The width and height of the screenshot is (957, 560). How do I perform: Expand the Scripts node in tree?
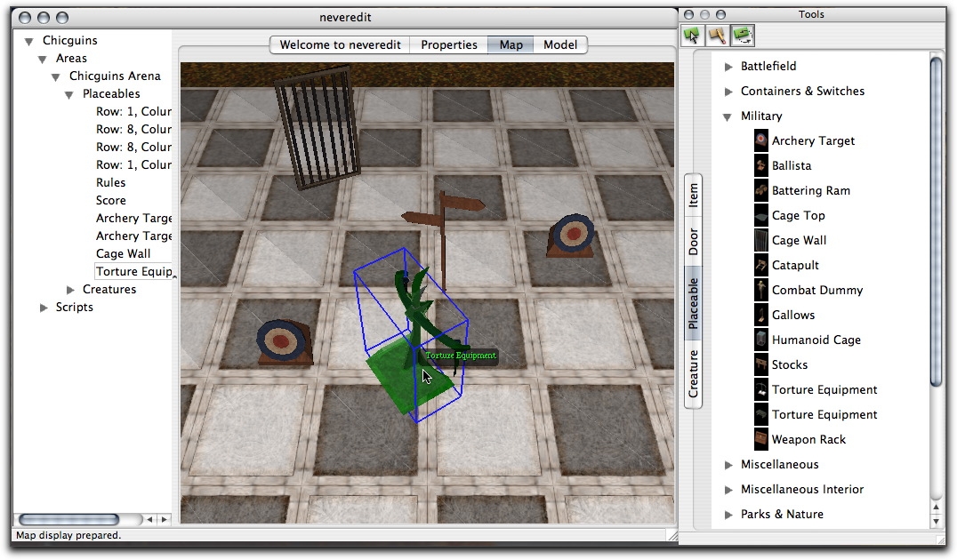point(44,308)
